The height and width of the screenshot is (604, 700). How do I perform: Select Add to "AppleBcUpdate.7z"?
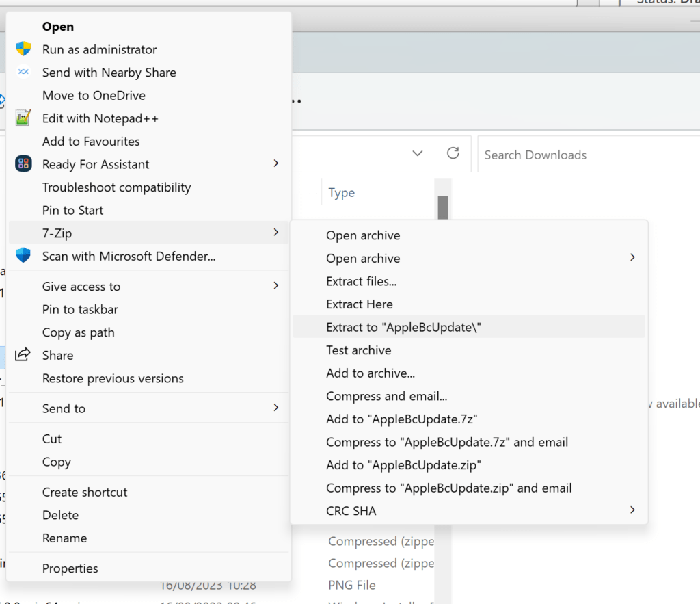469,419
